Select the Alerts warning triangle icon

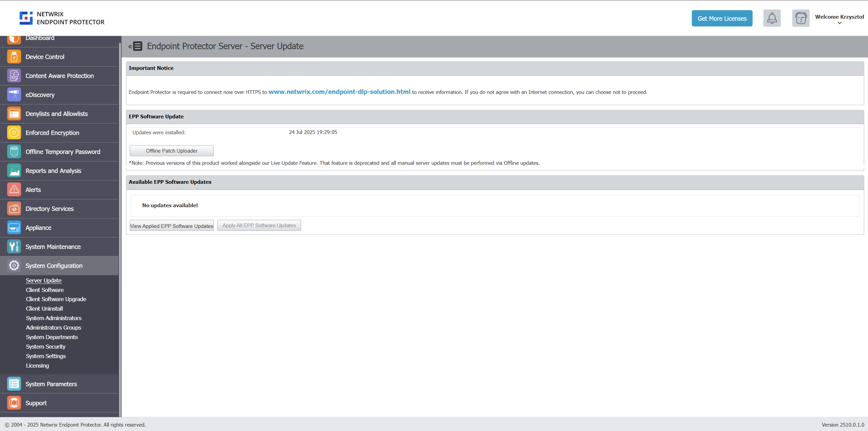(14, 190)
